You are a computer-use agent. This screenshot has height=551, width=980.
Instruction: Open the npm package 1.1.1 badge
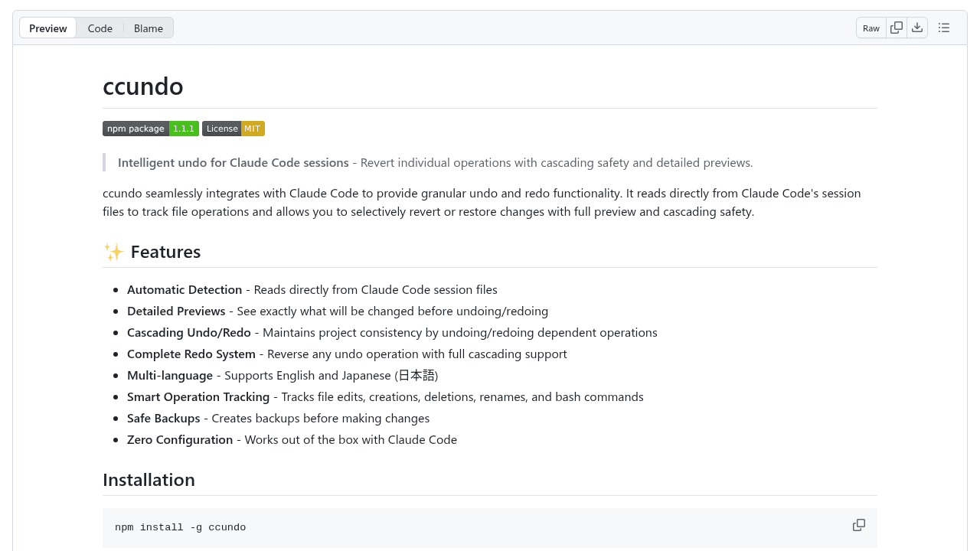click(150, 129)
